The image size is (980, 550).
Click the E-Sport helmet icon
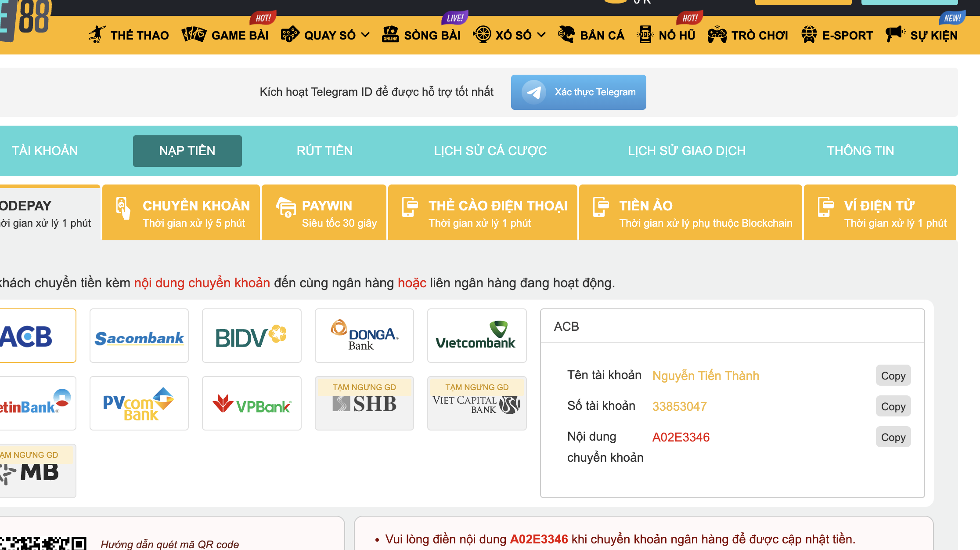(x=809, y=35)
